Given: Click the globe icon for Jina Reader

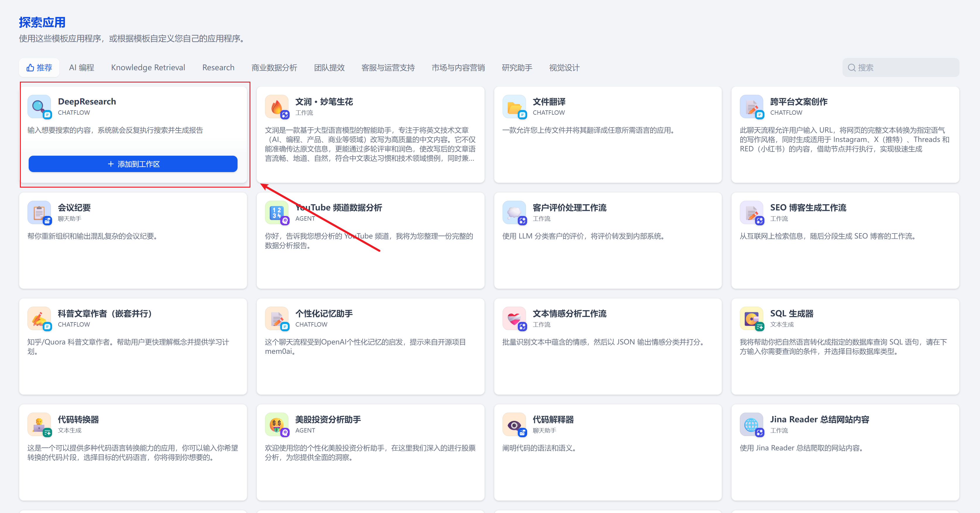Looking at the screenshot, I should (x=751, y=424).
